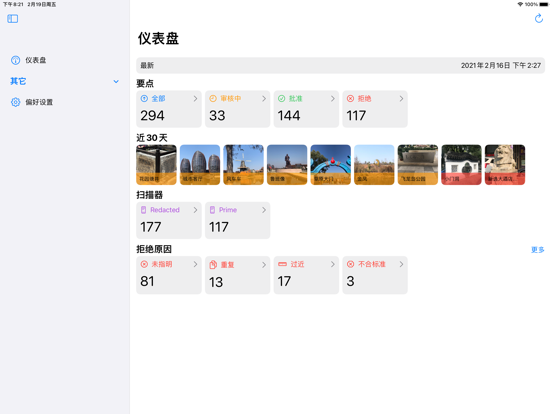Click the 要点 section heading
552x414 pixels.
point(145,83)
